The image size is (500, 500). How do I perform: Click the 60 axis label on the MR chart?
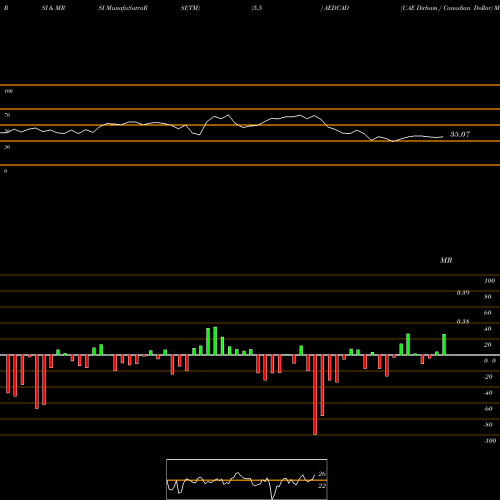coord(488,313)
